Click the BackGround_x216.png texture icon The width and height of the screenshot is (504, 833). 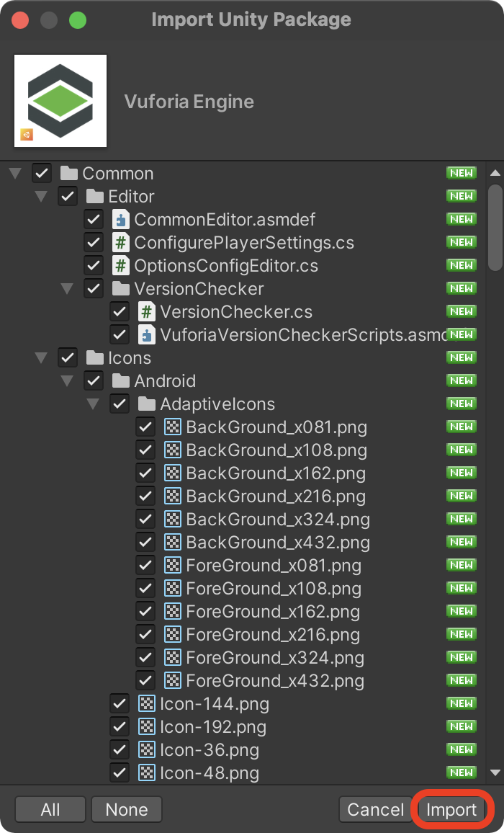tap(173, 496)
